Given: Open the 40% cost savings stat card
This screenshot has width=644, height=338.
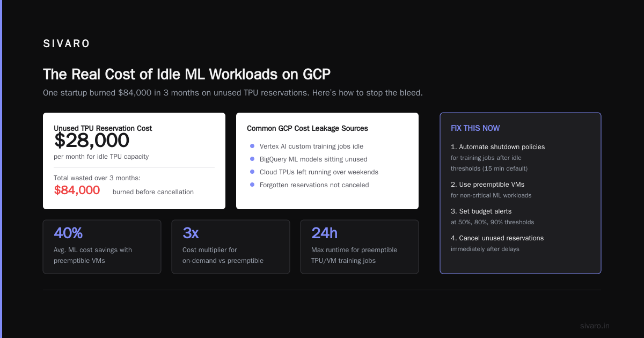Looking at the screenshot, I should (102, 247).
